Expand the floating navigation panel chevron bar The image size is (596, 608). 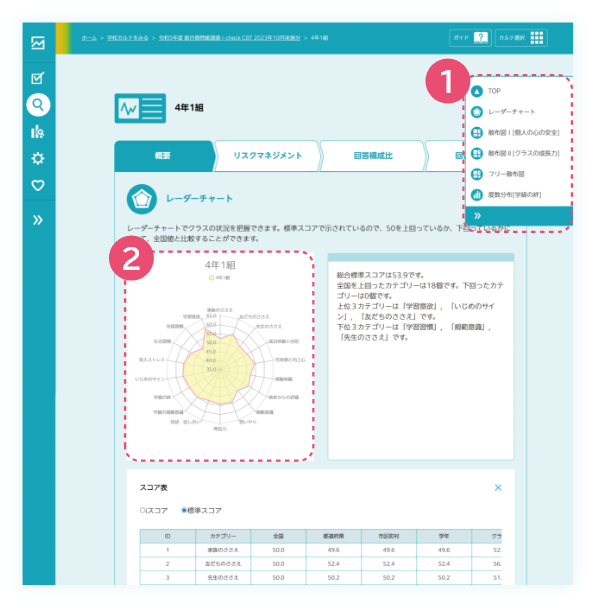point(518,216)
